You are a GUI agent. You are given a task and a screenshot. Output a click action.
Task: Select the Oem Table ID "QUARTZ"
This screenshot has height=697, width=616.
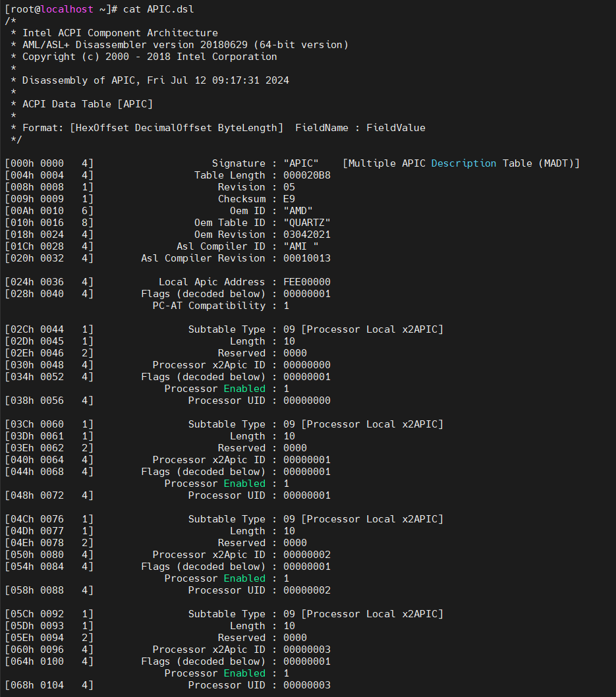(306, 223)
